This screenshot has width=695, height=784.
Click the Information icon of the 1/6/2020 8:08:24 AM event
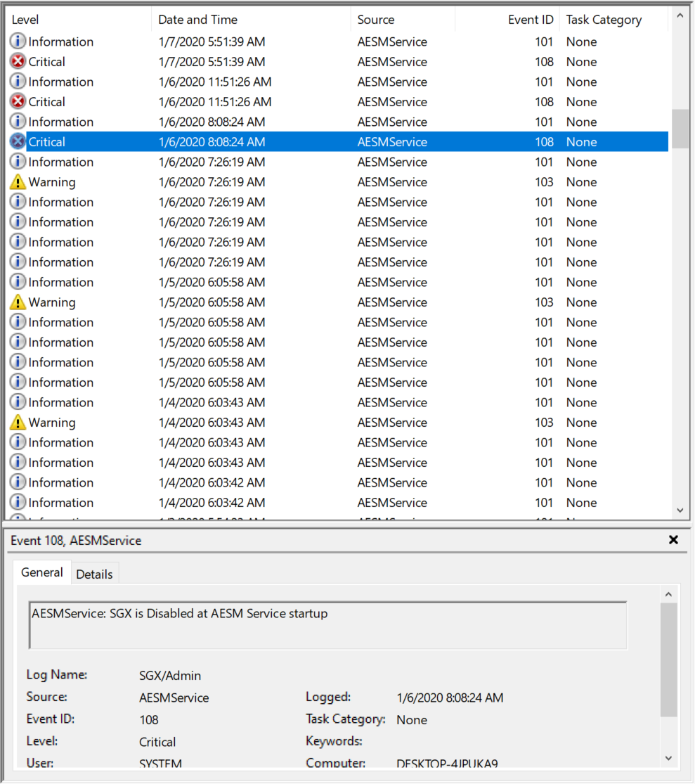point(18,121)
